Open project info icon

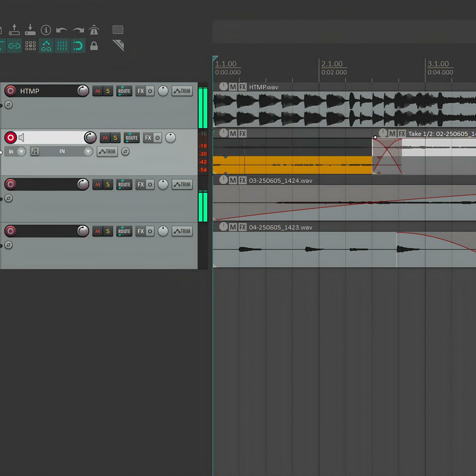46,30
